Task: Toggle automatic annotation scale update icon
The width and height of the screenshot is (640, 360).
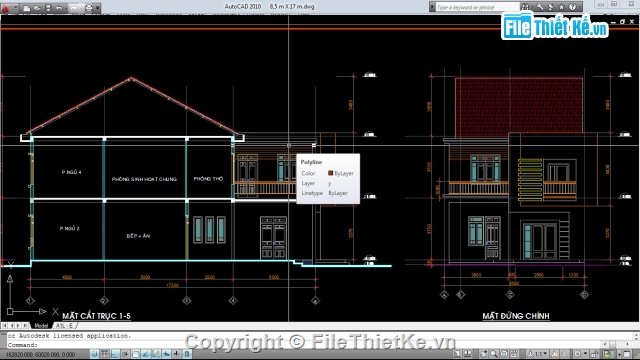Action: (x=564, y=354)
